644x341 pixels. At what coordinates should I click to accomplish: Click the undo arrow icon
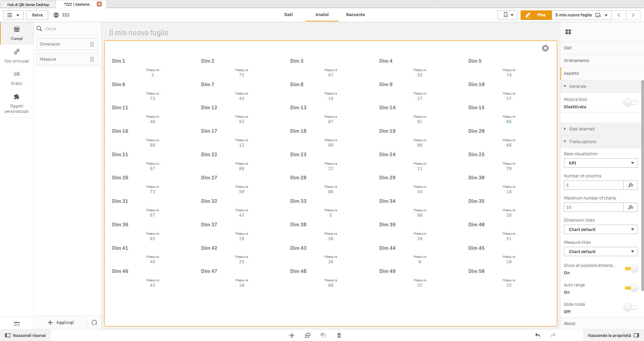[x=538, y=335]
